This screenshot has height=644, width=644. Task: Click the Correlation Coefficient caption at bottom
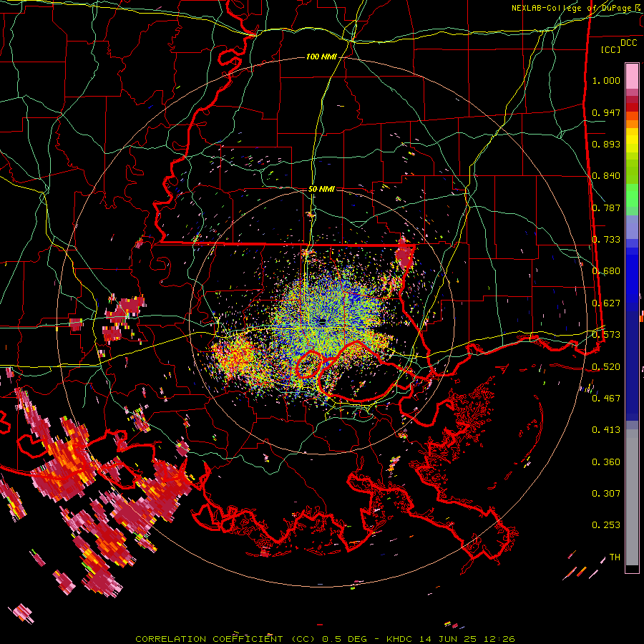(325, 639)
